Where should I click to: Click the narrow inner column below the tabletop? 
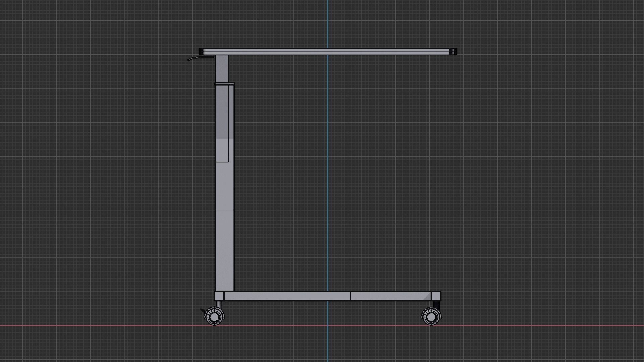coord(222,69)
